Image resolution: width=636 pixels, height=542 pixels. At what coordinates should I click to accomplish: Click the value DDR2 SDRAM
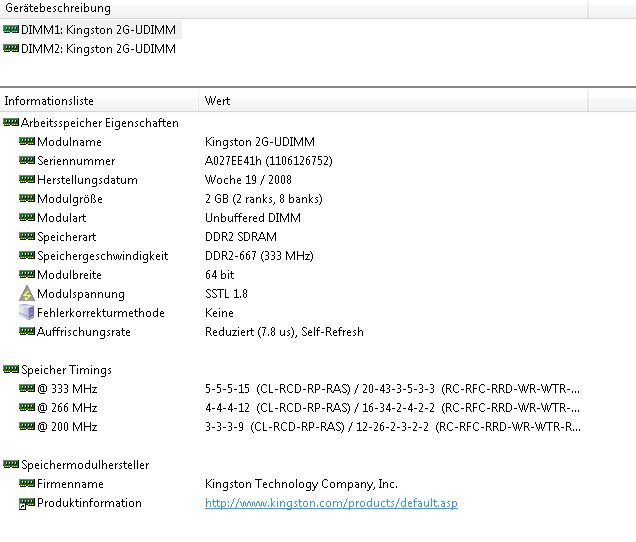[x=241, y=237]
